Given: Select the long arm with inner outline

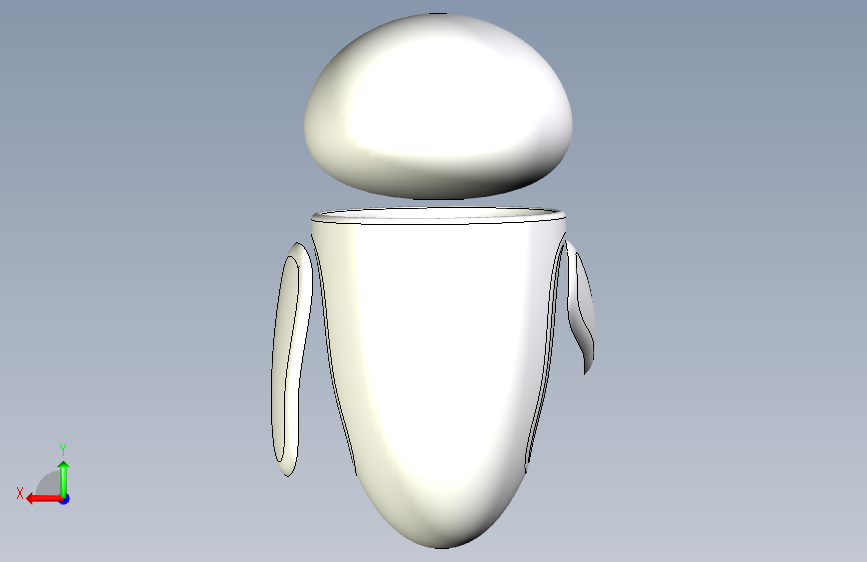Looking at the screenshot, I should coord(291,360).
